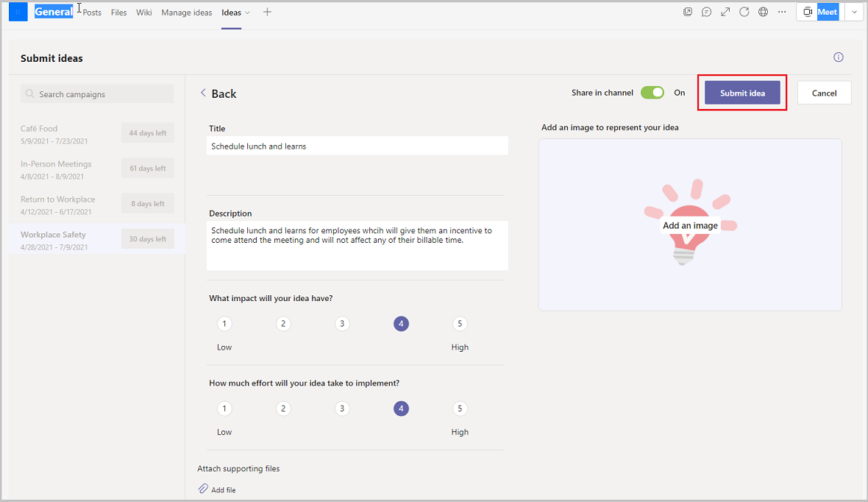Screen dimensions: 868x502
Task: Turn off the Share in channel toggle
Action: (x=652, y=93)
